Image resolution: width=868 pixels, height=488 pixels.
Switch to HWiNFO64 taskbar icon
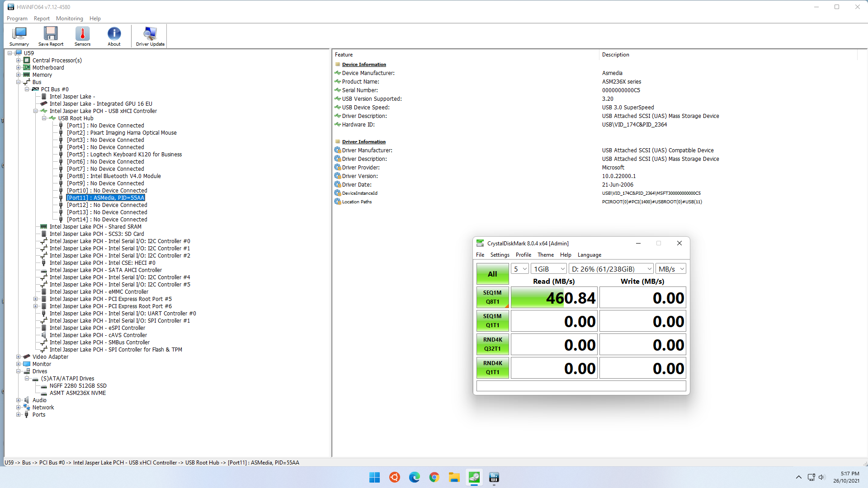pyautogui.click(x=494, y=478)
